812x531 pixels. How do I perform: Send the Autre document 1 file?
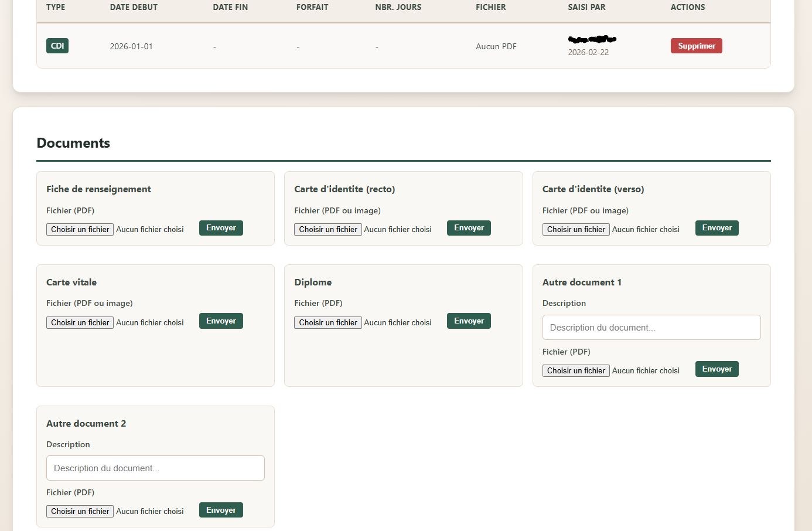pyautogui.click(x=717, y=369)
